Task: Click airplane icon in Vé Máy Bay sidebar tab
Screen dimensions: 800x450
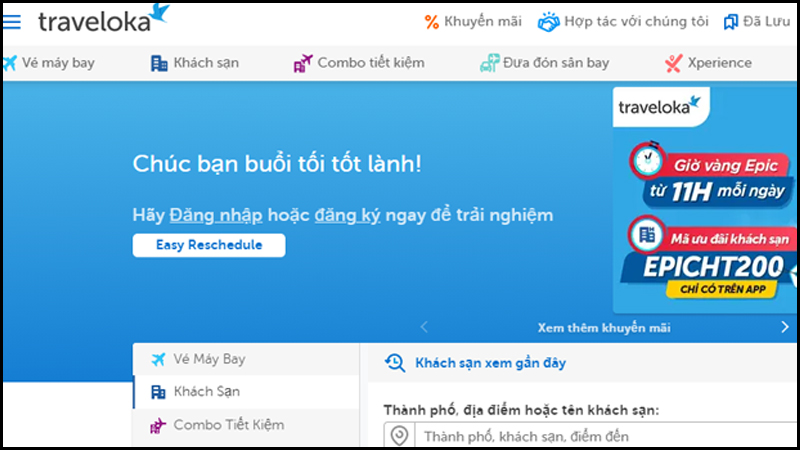Action: click(x=158, y=359)
